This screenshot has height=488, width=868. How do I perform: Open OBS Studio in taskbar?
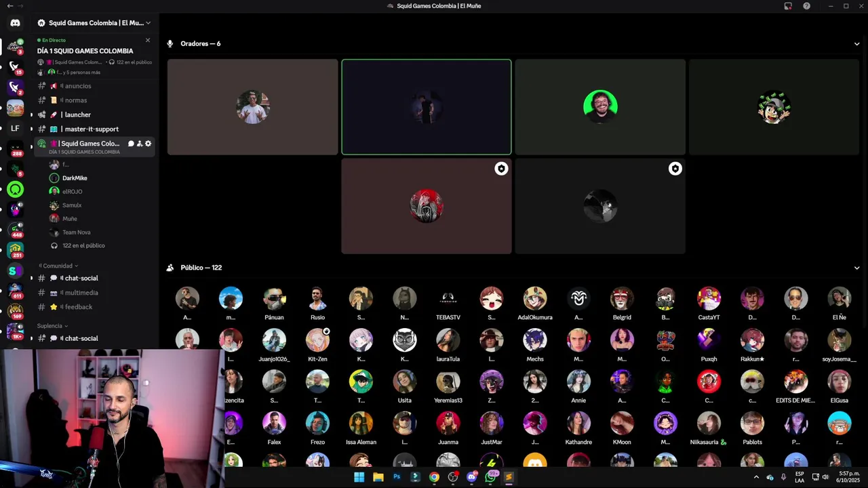click(453, 477)
